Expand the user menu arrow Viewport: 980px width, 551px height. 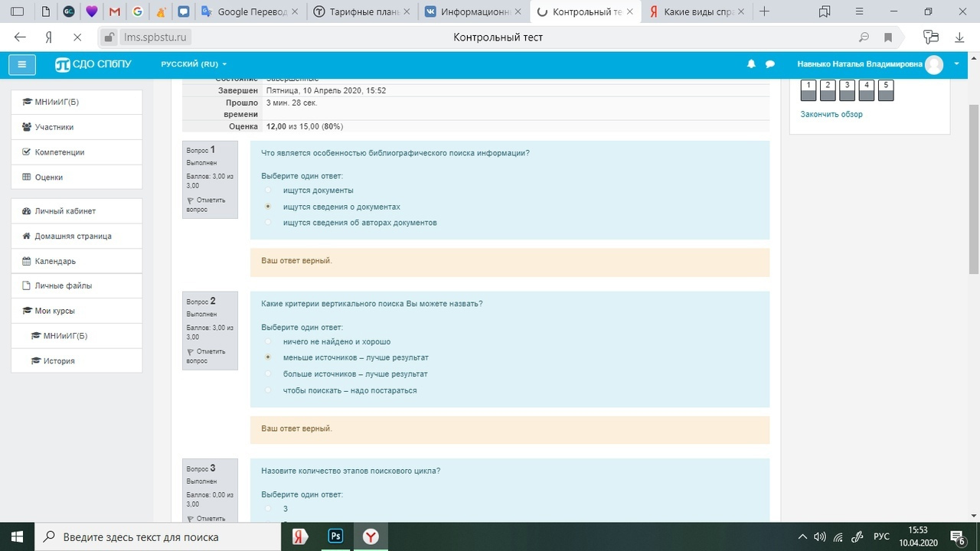[957, 64]
